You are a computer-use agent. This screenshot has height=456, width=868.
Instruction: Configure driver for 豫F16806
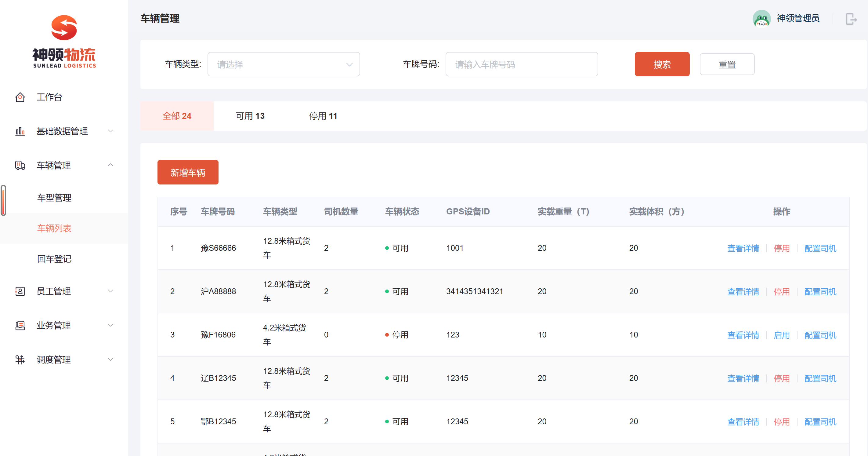pos(820,335)
